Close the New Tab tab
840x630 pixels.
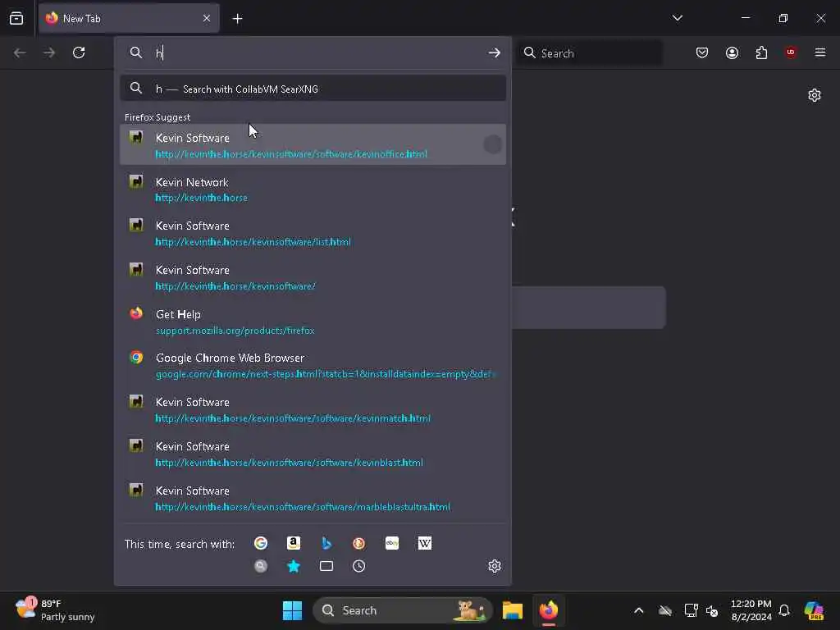pos(207,18)
